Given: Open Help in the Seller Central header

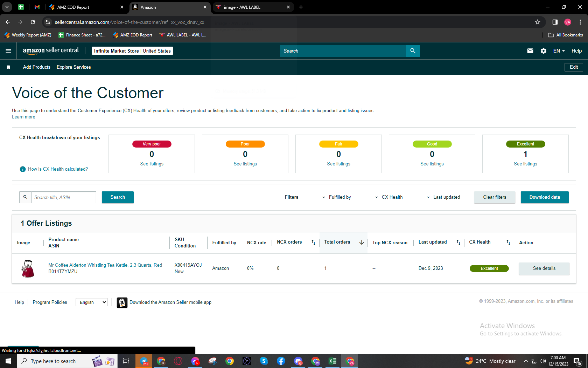Looking at the screenshot, I should pyautogui.click(x=576, y=51).
